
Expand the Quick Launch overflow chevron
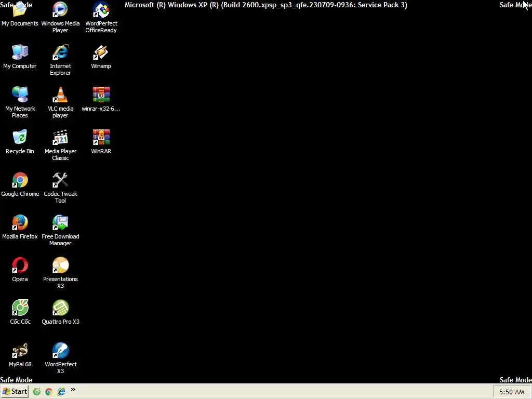pos(73,390)
